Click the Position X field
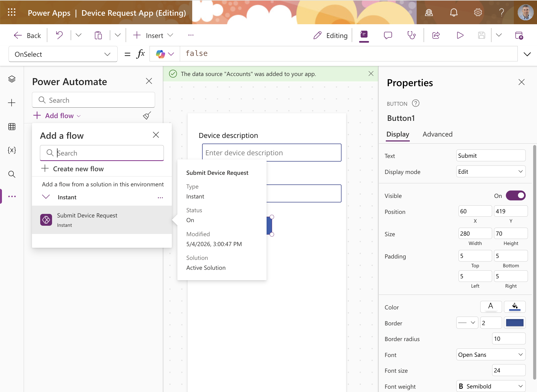This screenshot has width=537, height=392. (x=475, y=211)
